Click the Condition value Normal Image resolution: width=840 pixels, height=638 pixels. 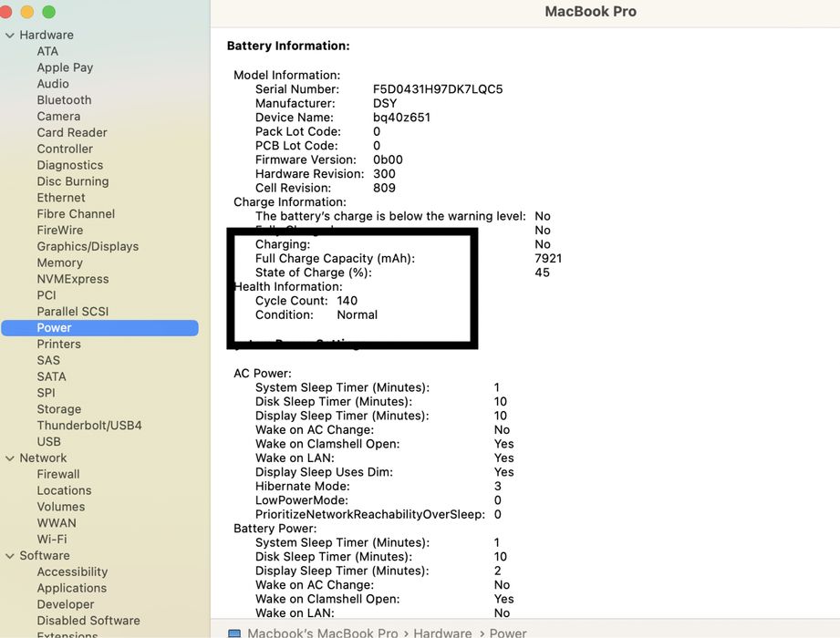358,314
